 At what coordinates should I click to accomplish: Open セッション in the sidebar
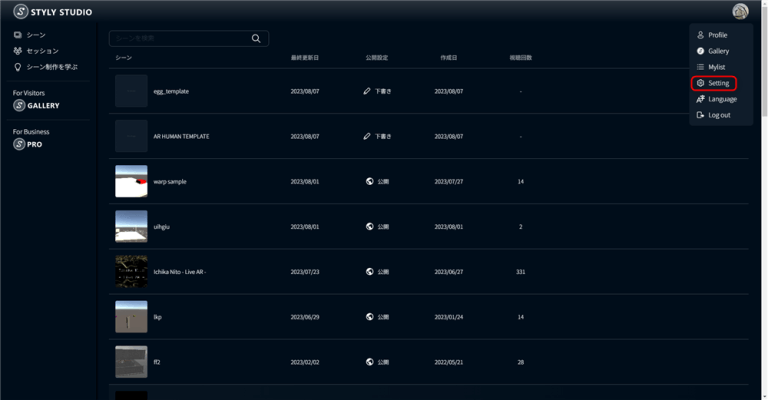(41, 51)
